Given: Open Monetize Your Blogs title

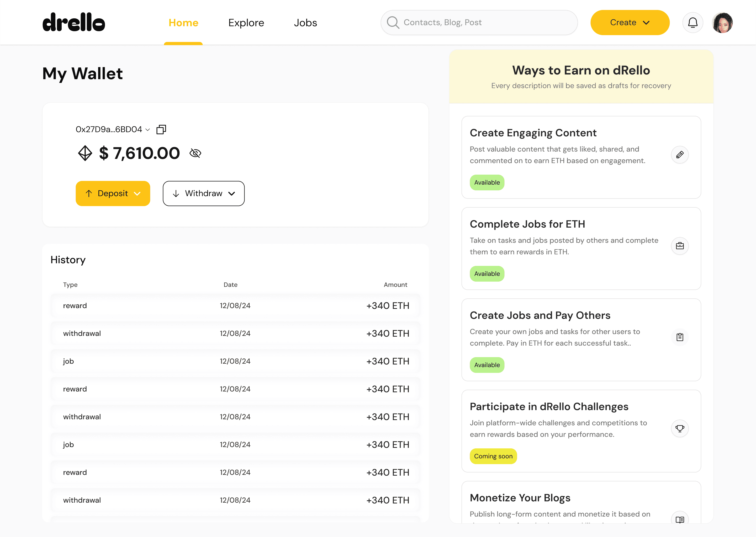Looking at the screenshot, I should point(520,498).
